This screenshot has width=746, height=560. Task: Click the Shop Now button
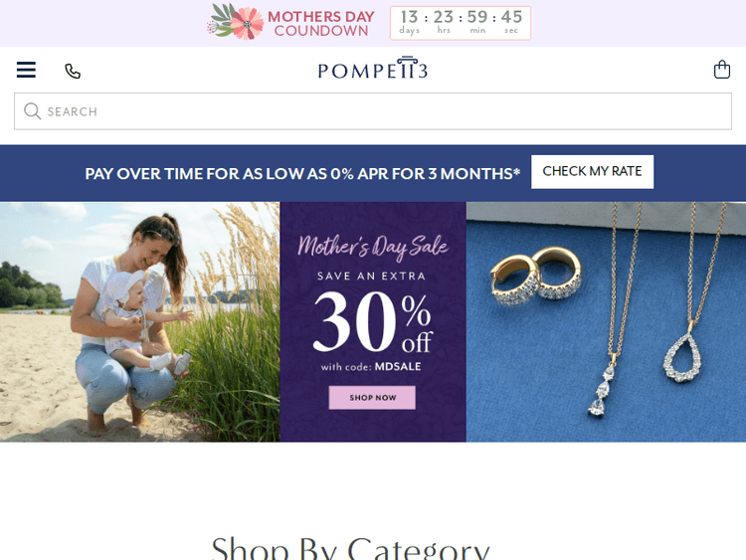372,398
